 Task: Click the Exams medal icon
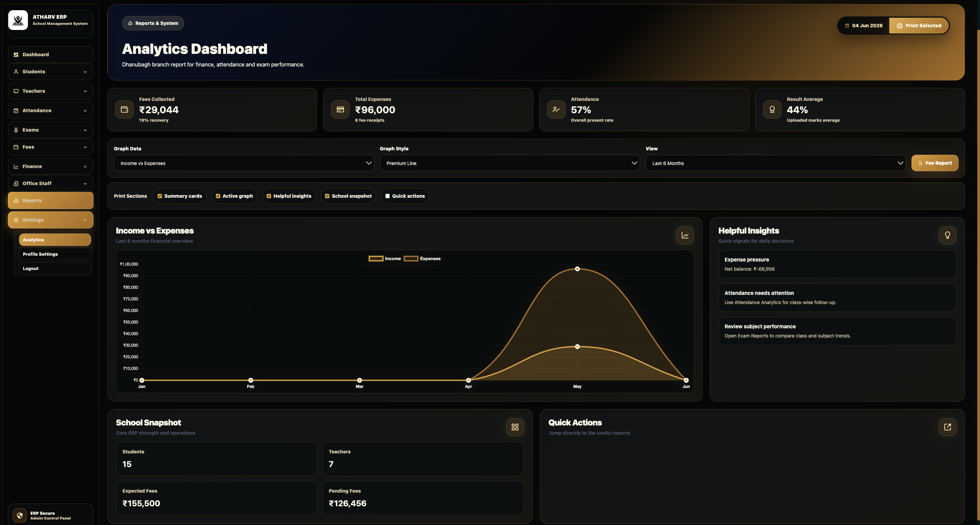(x=16, y=130)
